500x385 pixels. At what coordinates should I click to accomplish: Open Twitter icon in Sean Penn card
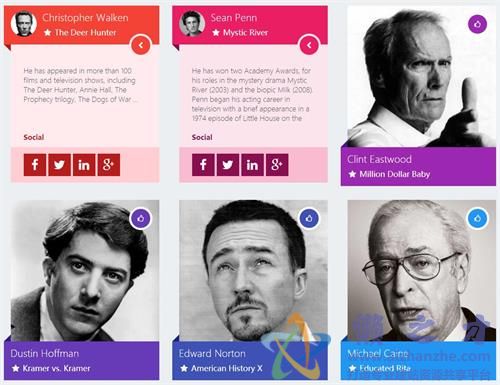coord(228,165)
